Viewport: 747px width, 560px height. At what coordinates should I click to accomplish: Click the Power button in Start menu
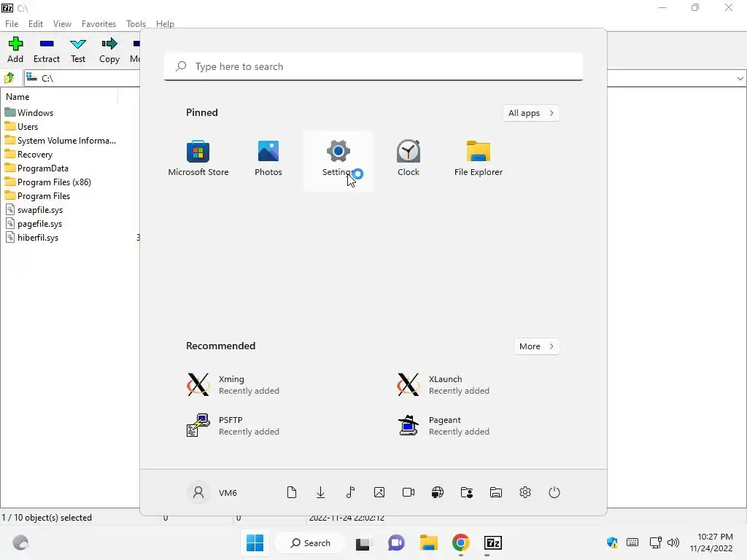tap(554, 492)
